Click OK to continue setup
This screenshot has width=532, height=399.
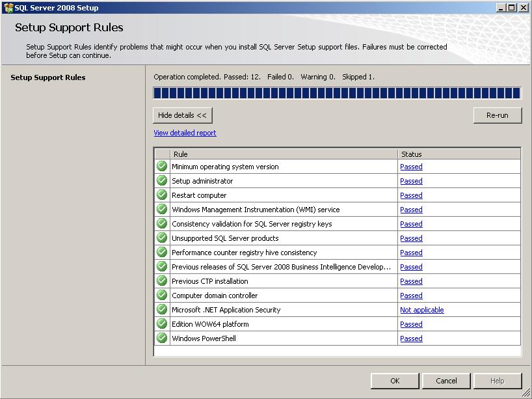(395, 381)
